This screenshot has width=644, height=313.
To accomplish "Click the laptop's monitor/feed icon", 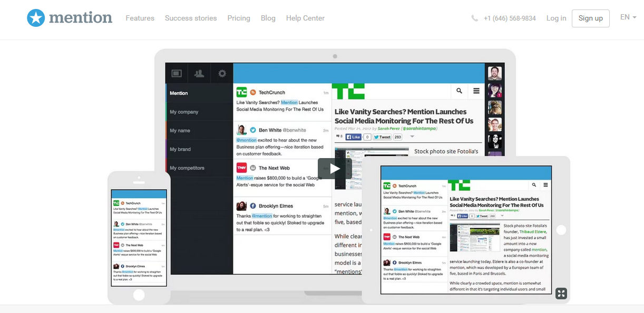I will click(x=177, y=74).
